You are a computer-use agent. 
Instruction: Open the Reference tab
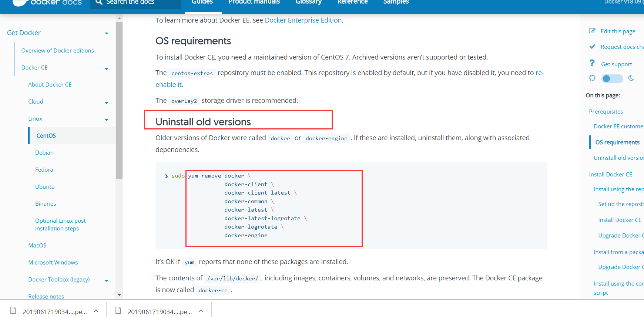[x=352, y=2]
